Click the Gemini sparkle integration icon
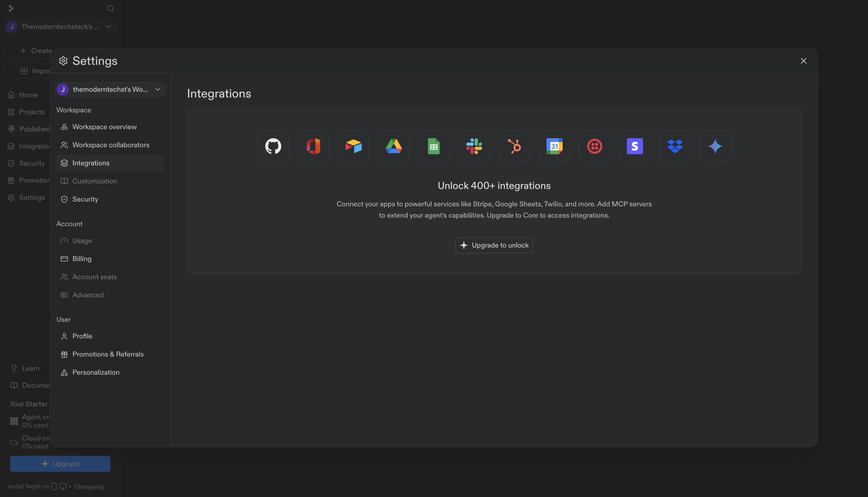The width and height of the screenshot is (868, 497). click(x=715, y=146)
